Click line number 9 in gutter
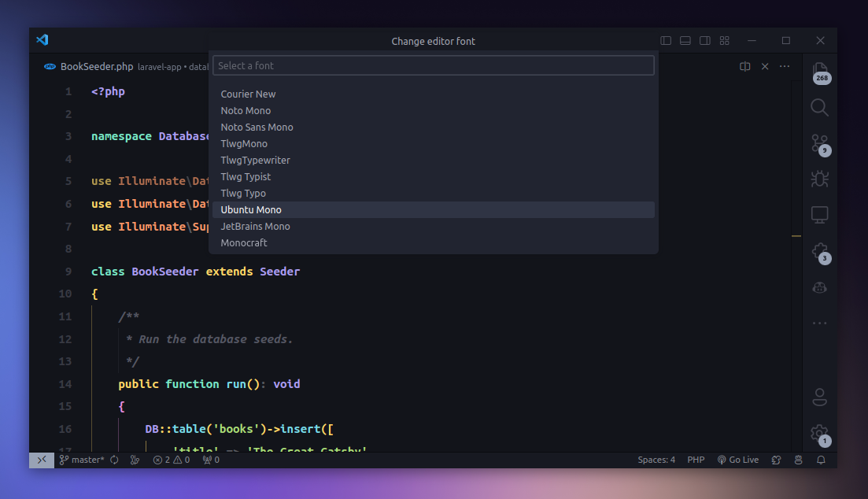 coord(68,272)
